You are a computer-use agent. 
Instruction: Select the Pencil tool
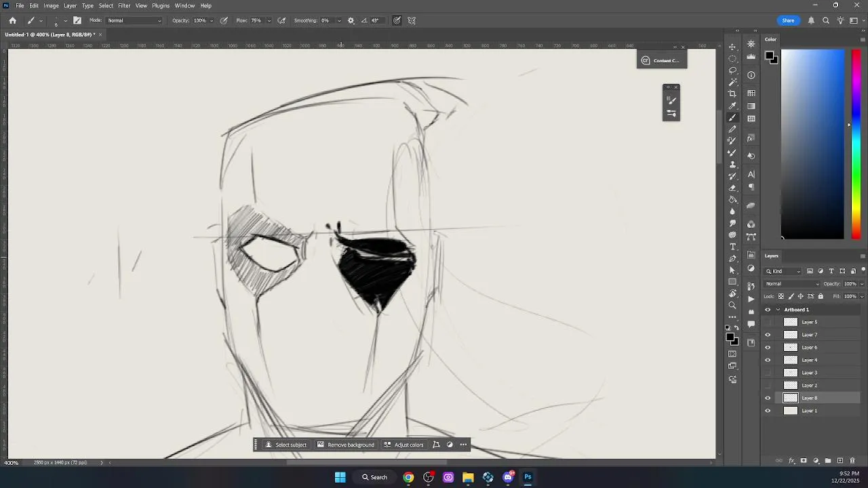pyautogui.click(x=732, y=129)
